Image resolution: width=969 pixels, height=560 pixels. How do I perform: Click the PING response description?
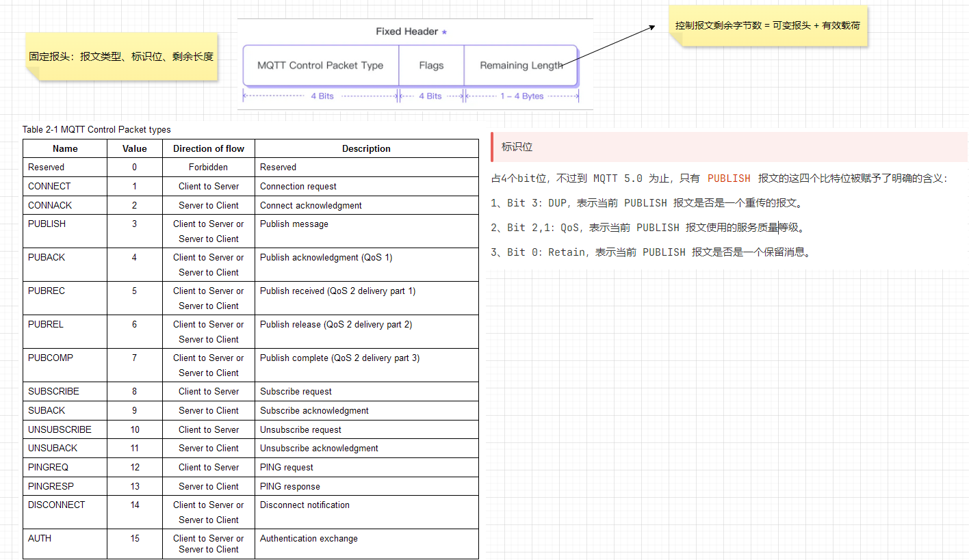coord(290,486)
